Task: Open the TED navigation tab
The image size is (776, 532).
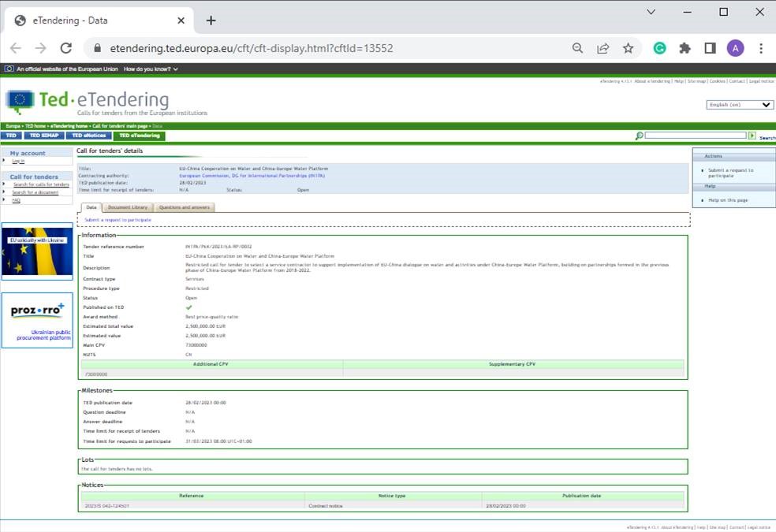Action: [11, 136]
